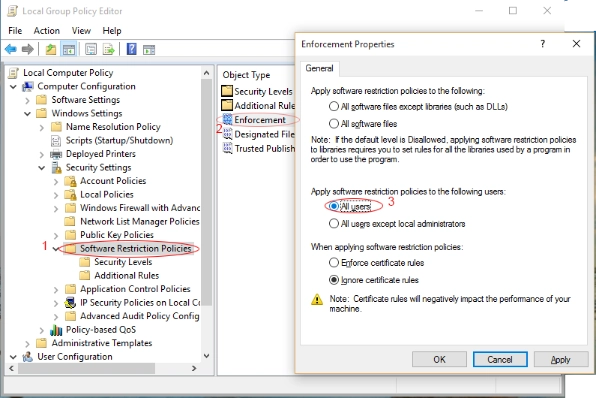Screen dimensions: 596x398
Task: Click the Up one level folder icon
Action: tap(51, 49)
